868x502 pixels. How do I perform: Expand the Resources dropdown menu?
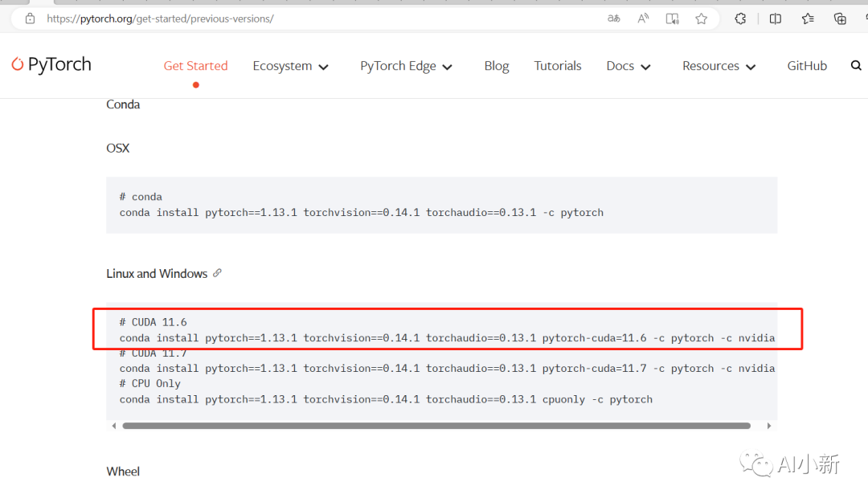pyautogui.click(x=719, y=66)
